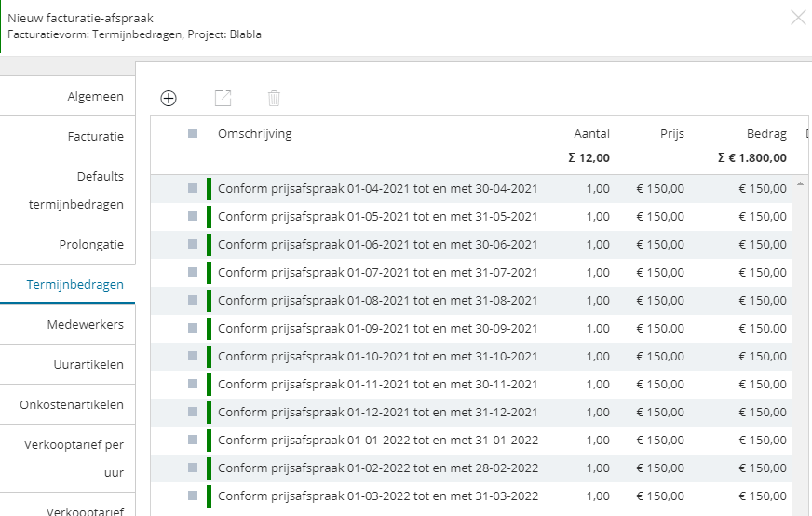The image size is (812, 516).
Task: Check the row for 01-09-2021 period
Action: (193, 329)
